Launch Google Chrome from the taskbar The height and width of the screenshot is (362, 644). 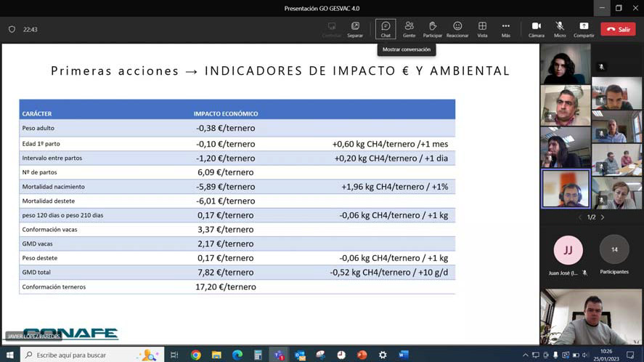point(196,355)
